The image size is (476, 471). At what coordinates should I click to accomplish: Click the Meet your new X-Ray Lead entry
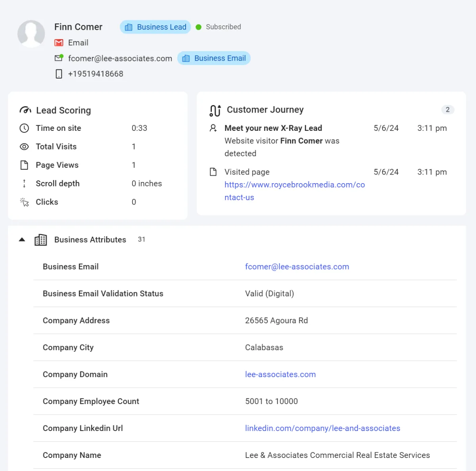pyautogui.click(x=273, y=128)
